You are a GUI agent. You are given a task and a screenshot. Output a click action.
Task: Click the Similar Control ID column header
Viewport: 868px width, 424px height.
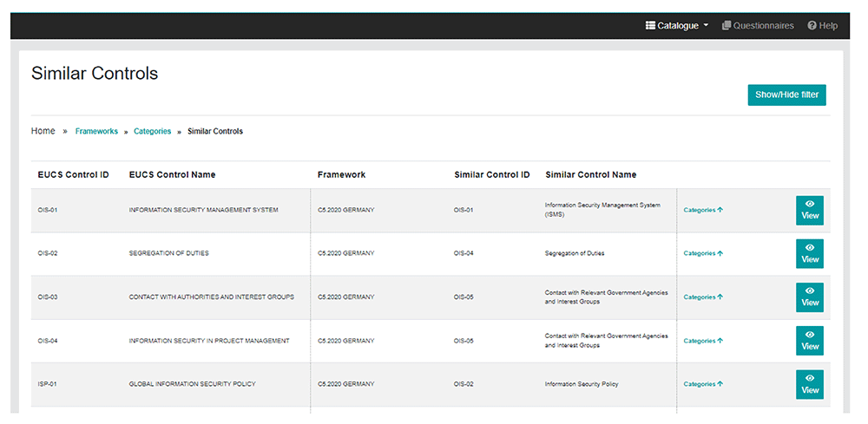[491, 174]
